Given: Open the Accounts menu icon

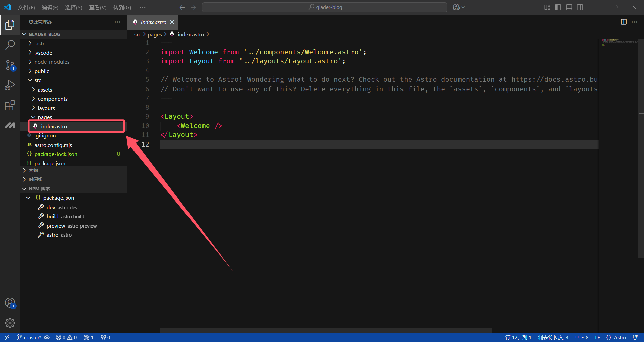Looking at the screenshot, I should coord(10,303).
